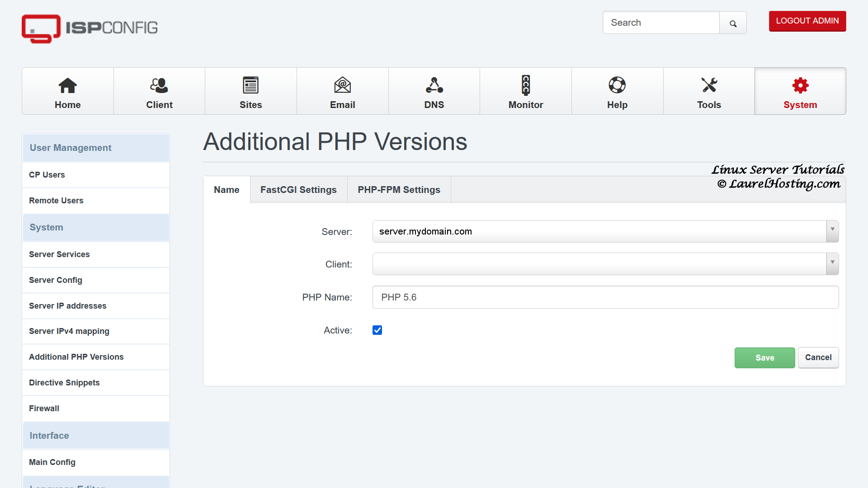
Task: Open the System gear icon
Action: 800,85
